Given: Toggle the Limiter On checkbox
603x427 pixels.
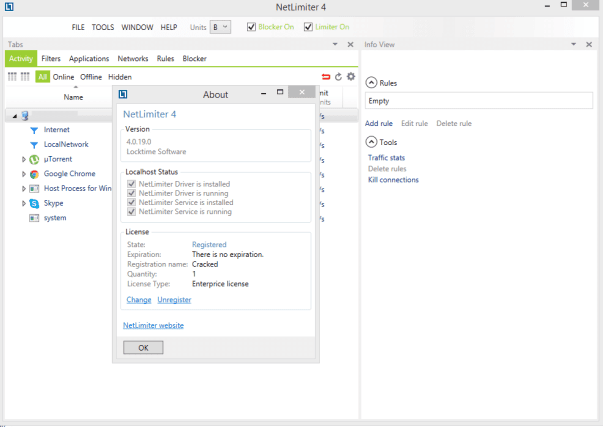Looking at the screenshot, I should 308,27.
